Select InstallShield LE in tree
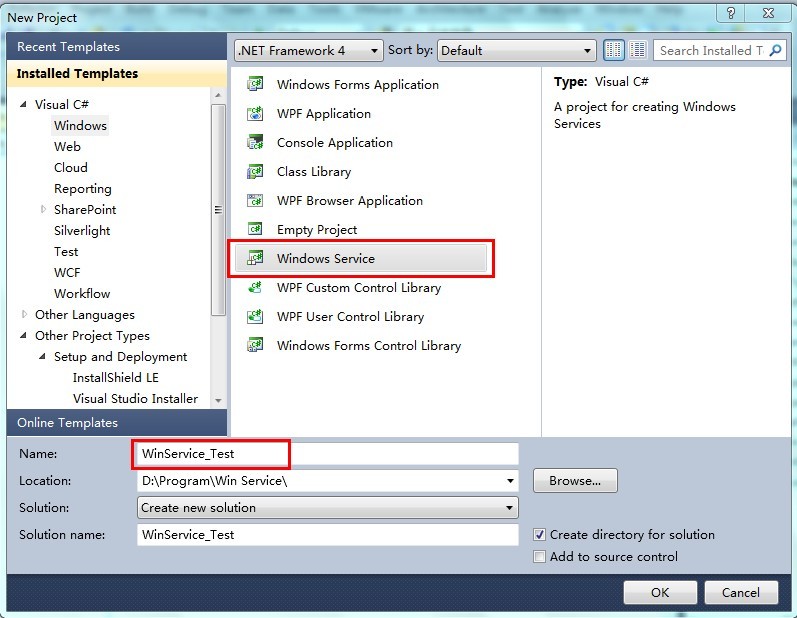The height and width of the screenshot is (618, 797). click(x=115, y=378)
